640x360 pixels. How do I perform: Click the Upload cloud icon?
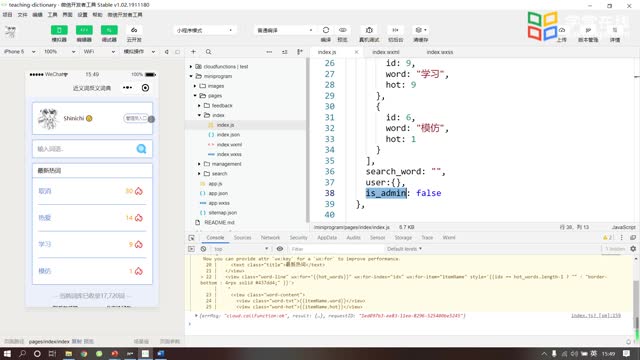562,30
